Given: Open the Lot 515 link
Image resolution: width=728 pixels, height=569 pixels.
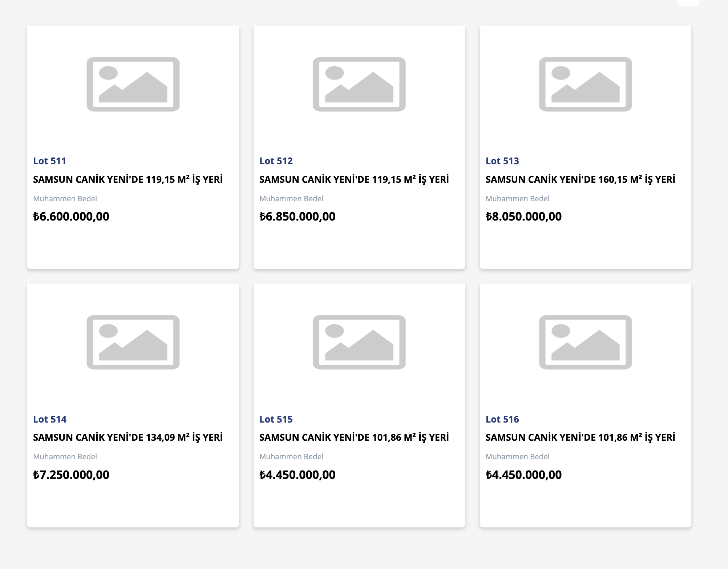Looking at the screenshot, I should [276, 419].
